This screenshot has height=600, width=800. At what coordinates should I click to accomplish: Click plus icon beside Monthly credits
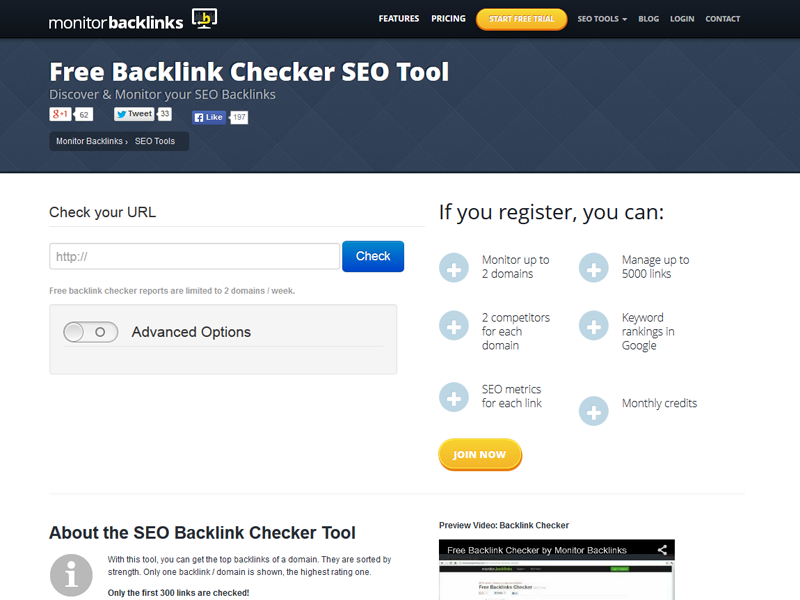coord(593,411)
